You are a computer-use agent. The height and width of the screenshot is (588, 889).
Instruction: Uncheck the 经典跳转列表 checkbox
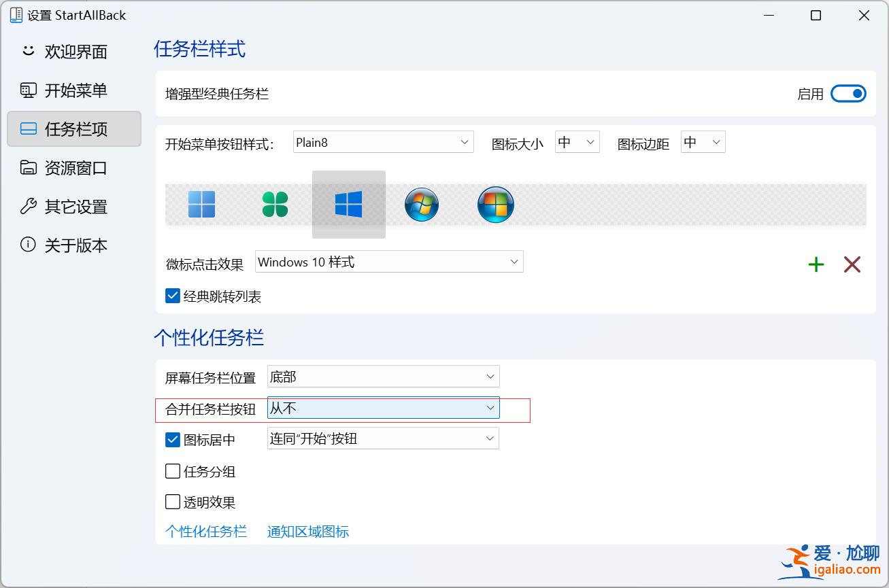[173, 295]
